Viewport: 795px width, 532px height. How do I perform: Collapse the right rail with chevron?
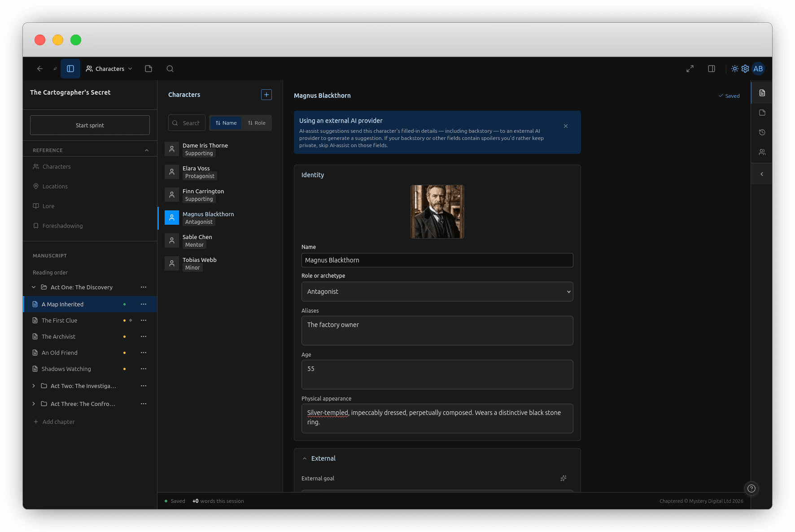[762, 174]
